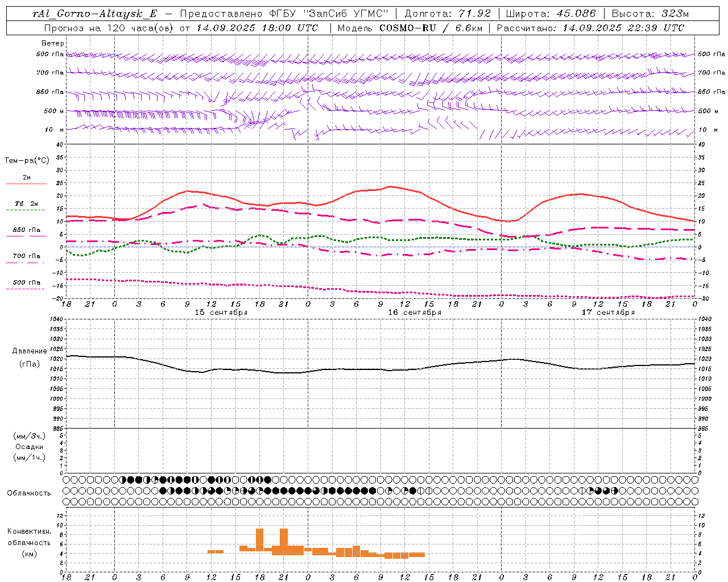Click the 850 гПа temperature legend label
The width and height of the screenshot is (728, 582).
pyautogui.click(x=27, y=230)
